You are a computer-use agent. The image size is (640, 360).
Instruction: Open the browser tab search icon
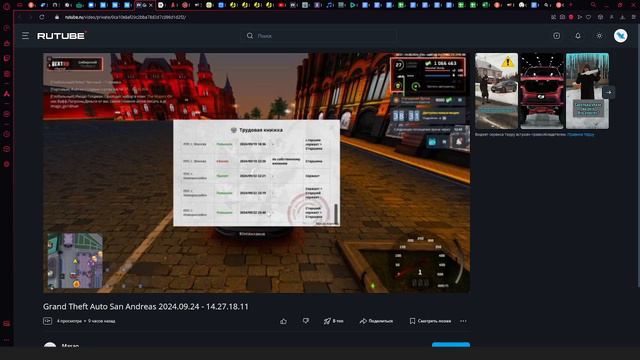pos(593,5)
